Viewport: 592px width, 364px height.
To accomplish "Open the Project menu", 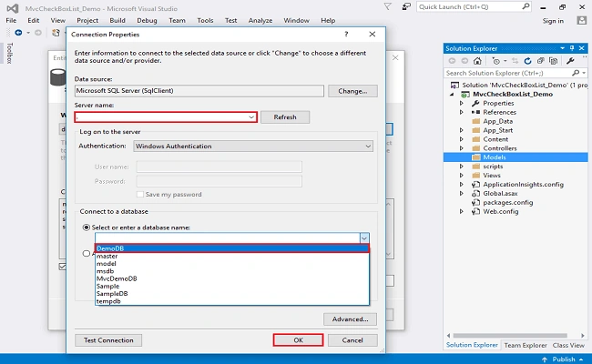I will click(x=87, y=20).
